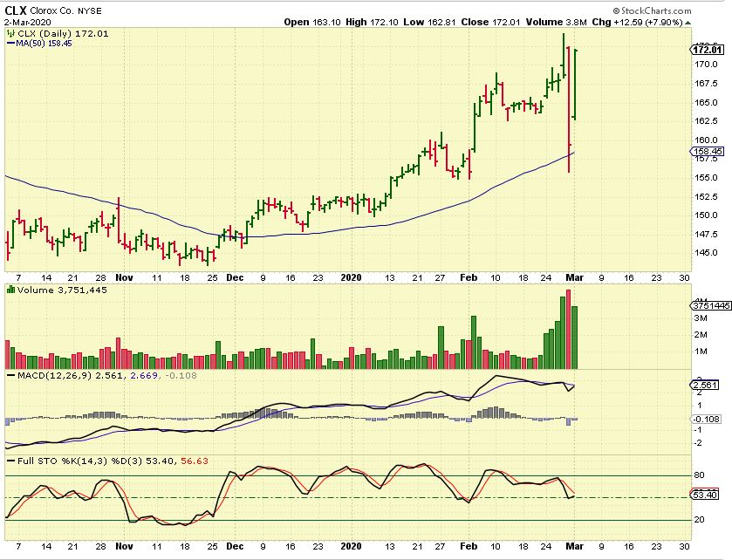Click the boxed 158.45 moving average tag
Screen dimensions: 732x560
click(707, 151)
